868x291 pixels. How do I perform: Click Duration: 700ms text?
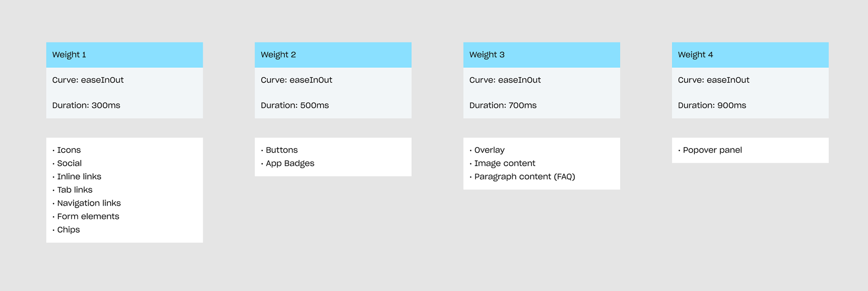(503, 105)
